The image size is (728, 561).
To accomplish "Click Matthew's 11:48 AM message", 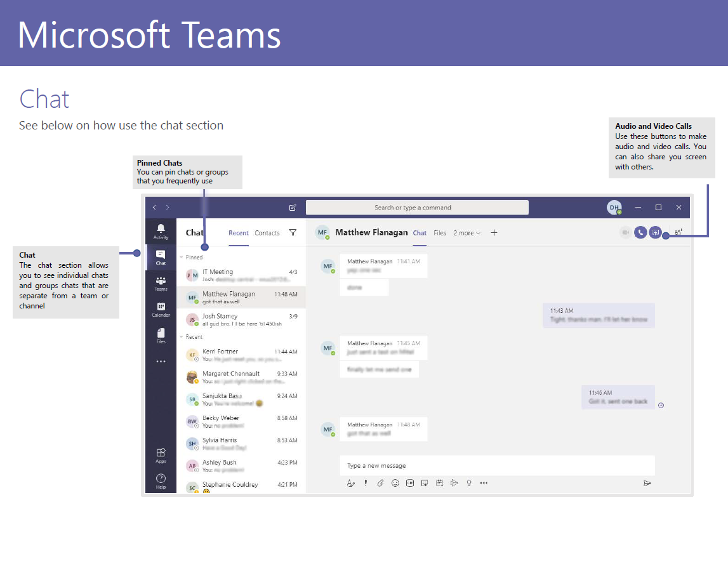I will (x=383, y=428).
